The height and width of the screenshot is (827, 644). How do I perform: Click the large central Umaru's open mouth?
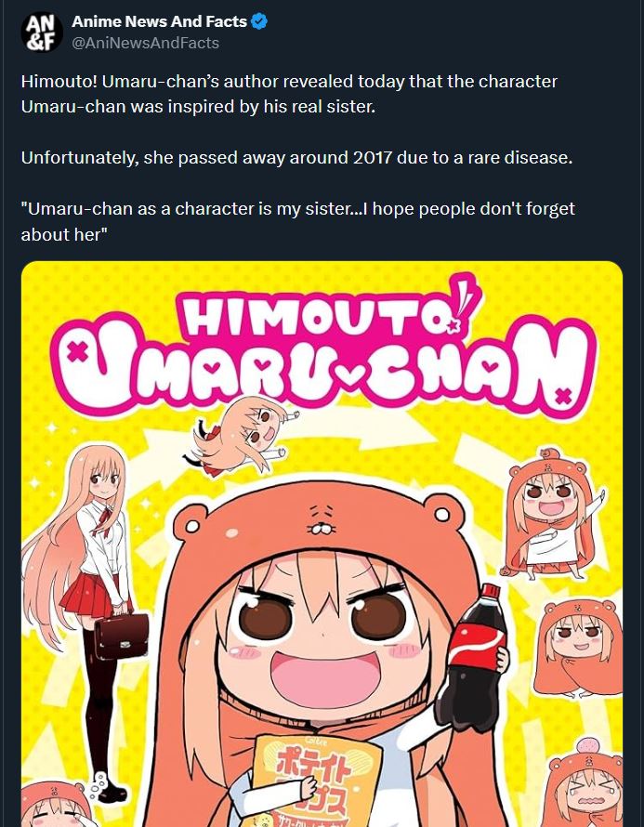tap(326, 679)
